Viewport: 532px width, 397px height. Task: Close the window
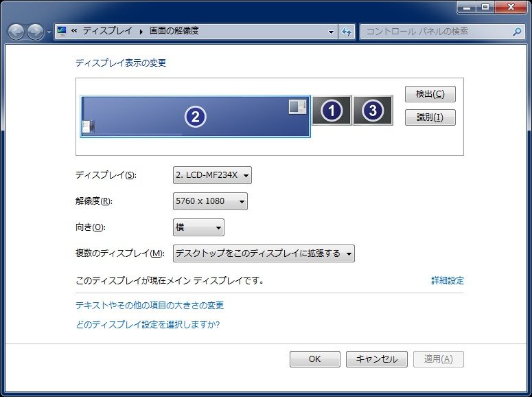tap(511, 7)
